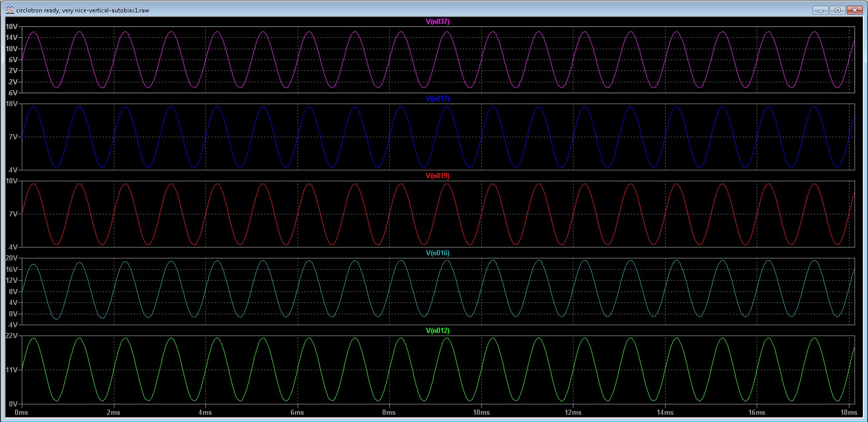868x422 pixels.
Task: Click the 18V axis label in V(n019) pane
Action: coord(12,181)
